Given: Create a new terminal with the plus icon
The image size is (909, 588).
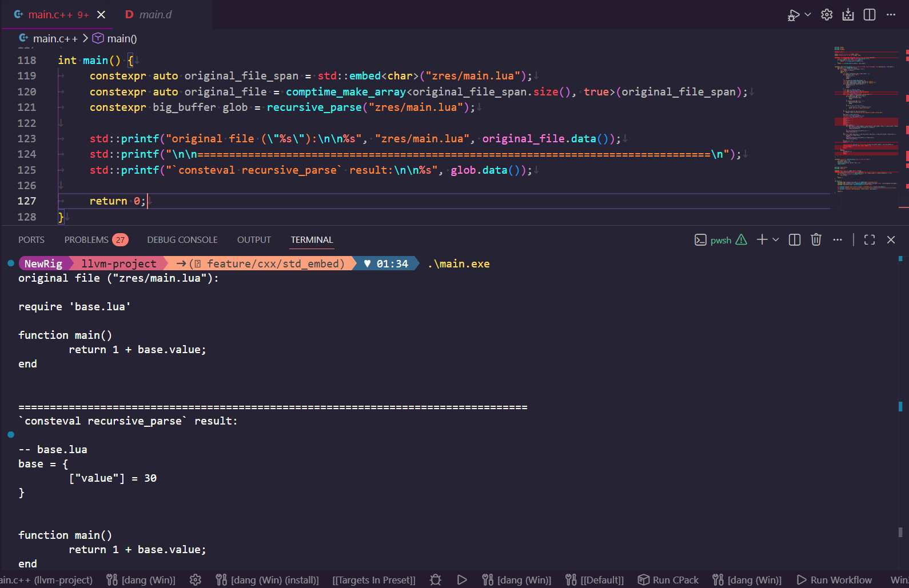Looking at the screenshot, I should tap(762, 240).
